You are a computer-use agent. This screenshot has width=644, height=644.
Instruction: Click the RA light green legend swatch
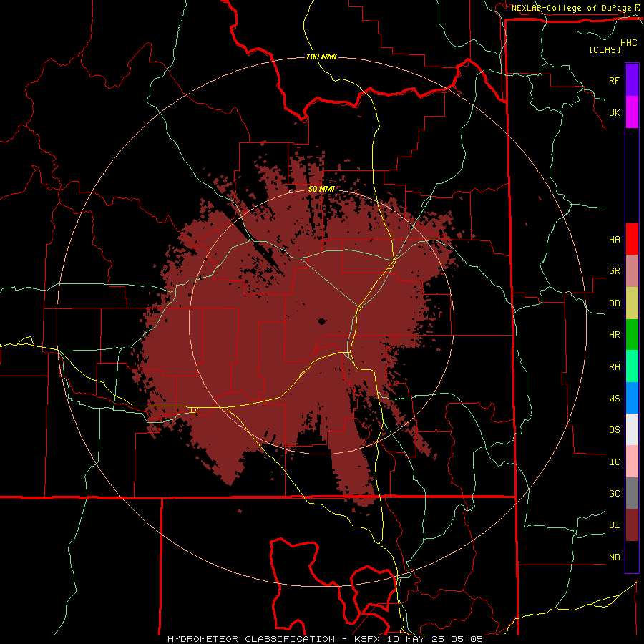632,366
